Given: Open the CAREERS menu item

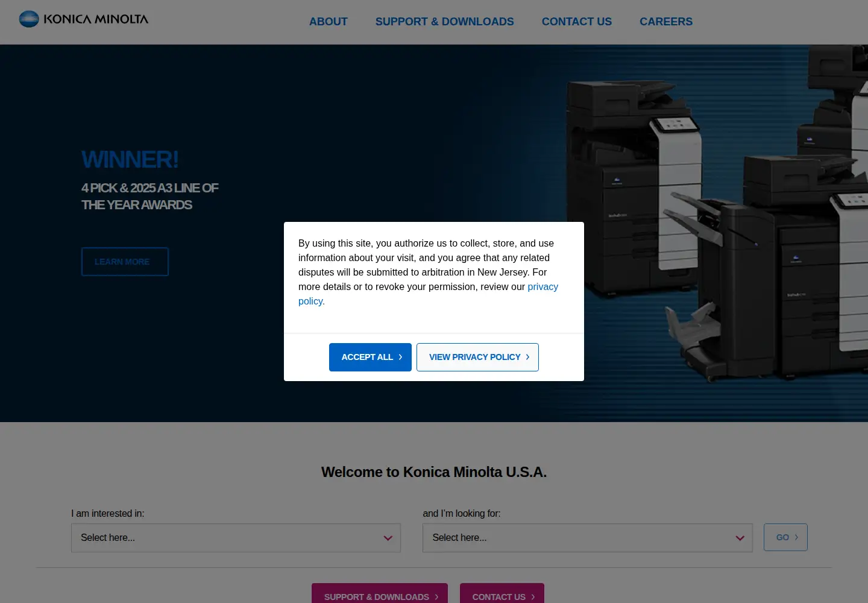Looking at the screenshot, I should pyautogui.click(x=666, y=22).
